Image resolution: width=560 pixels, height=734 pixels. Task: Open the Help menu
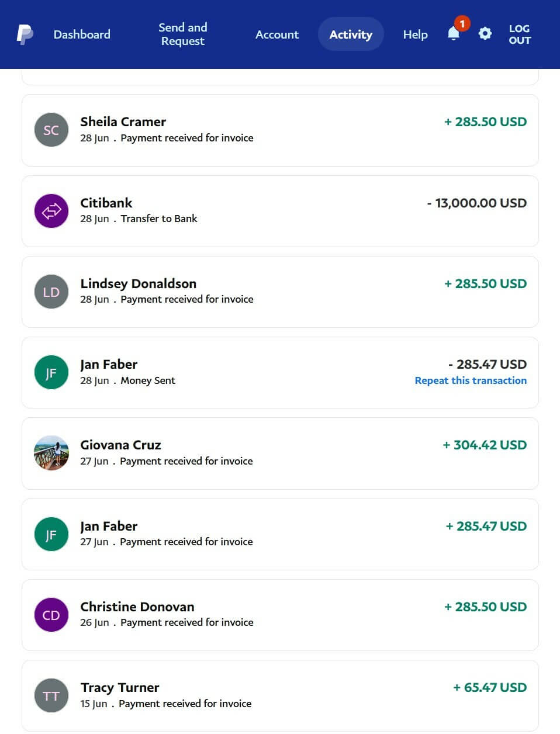415,34
